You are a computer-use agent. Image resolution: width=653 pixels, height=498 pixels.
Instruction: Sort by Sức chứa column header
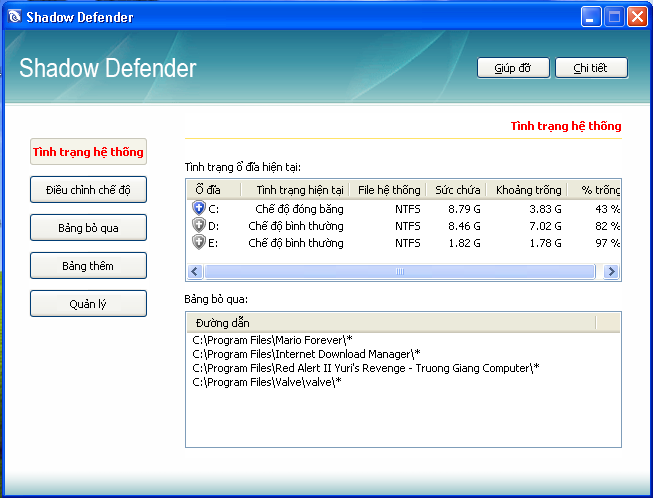click(456, 190)
